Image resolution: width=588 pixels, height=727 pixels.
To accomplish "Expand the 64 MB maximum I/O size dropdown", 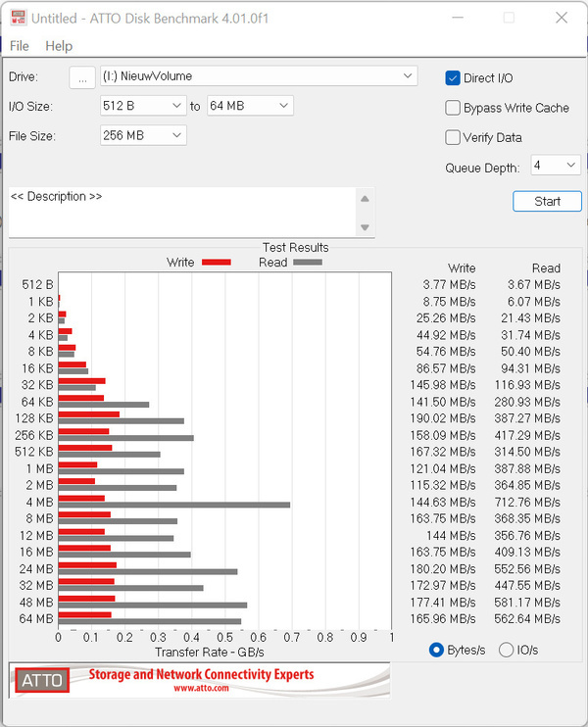I will tap(250, 106).
